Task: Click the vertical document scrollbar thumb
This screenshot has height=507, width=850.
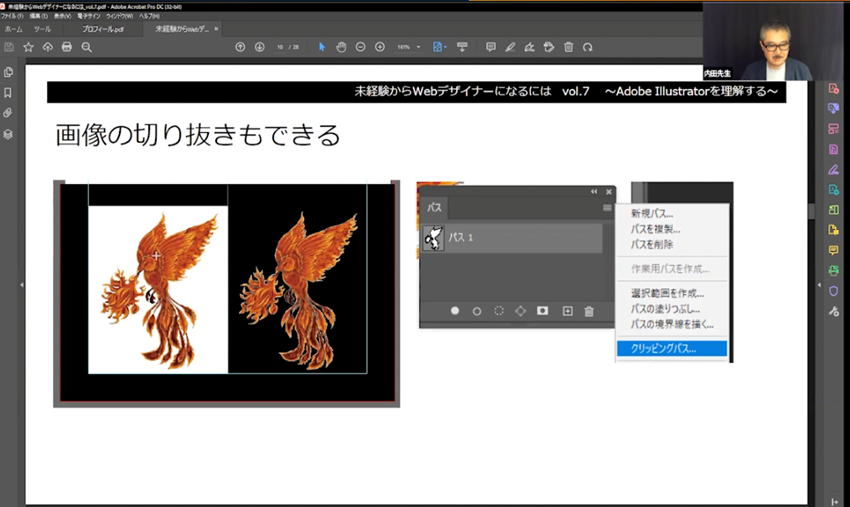Action: pyautogui.click(x=812, y=211)
